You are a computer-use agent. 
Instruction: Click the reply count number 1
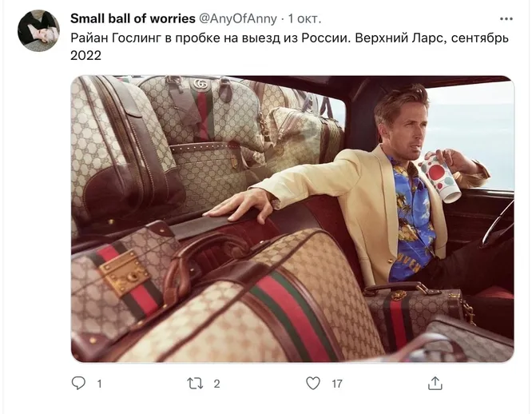pos(99,384)
